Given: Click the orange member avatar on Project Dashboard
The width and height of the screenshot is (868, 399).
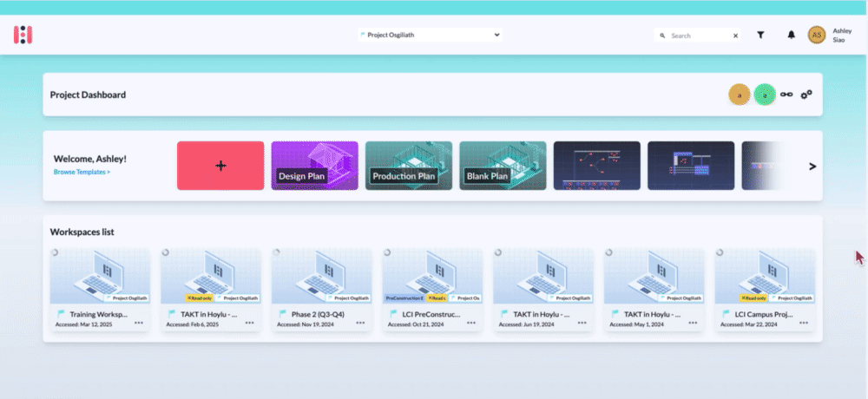Looking at the screenshot, I should 739,95.
